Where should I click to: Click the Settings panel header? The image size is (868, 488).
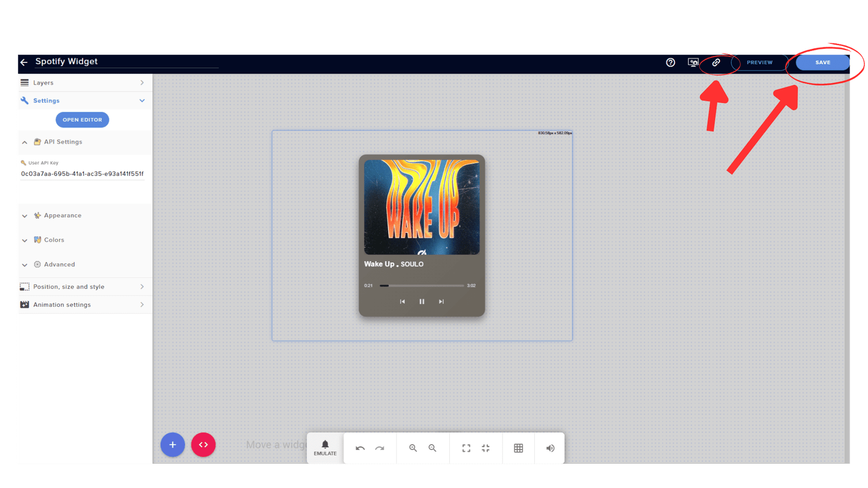point(85,101)
